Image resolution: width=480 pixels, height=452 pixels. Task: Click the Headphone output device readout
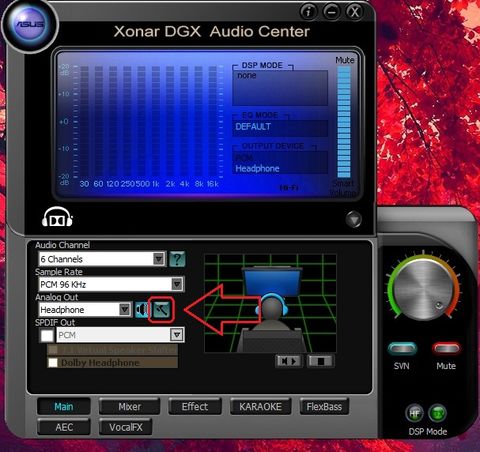point(257,169)
